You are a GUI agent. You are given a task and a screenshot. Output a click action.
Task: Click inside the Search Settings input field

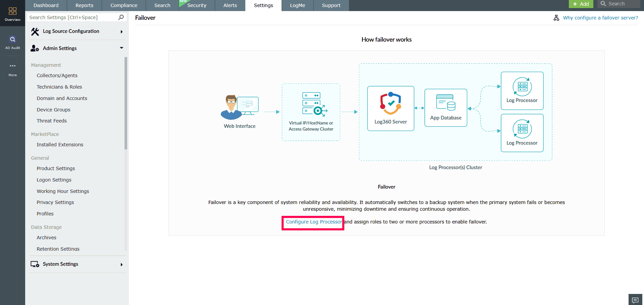(67, 17)
